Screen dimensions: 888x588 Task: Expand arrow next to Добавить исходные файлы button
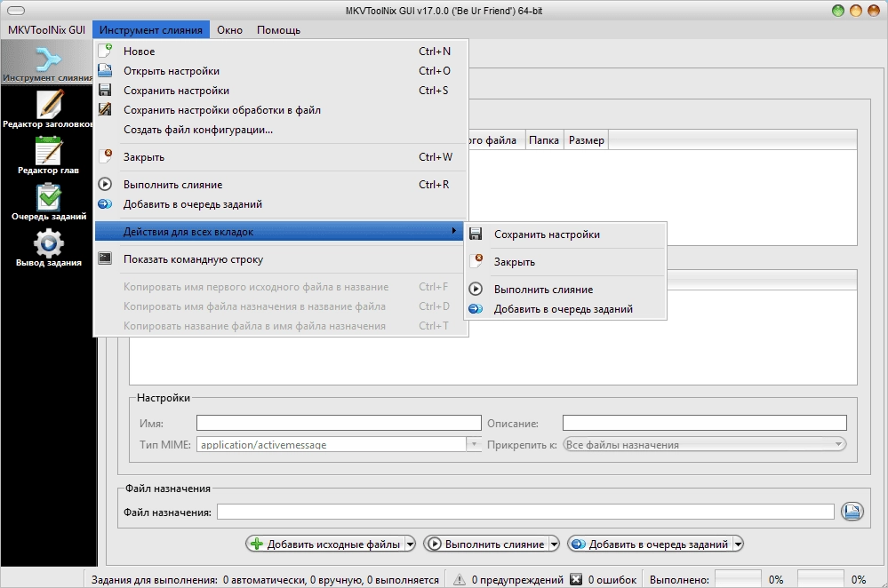click(x=410, y=544)
